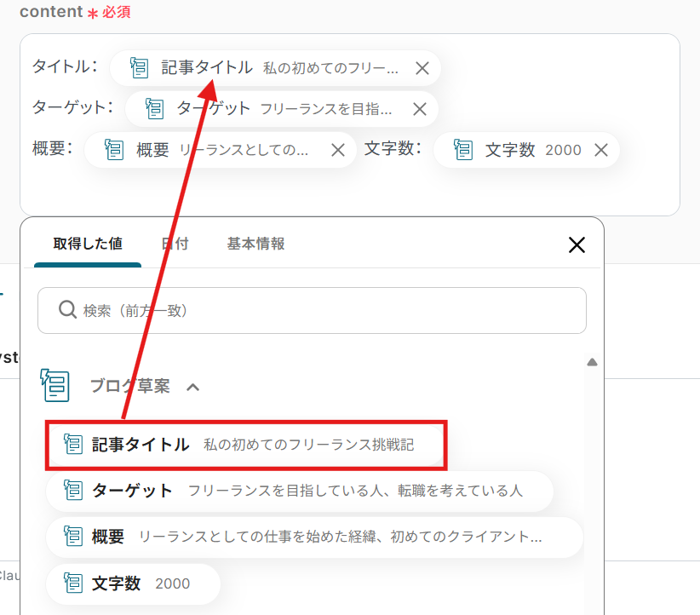
Task: Click the form icon in 記事タイトル chip
Action: 139,68
